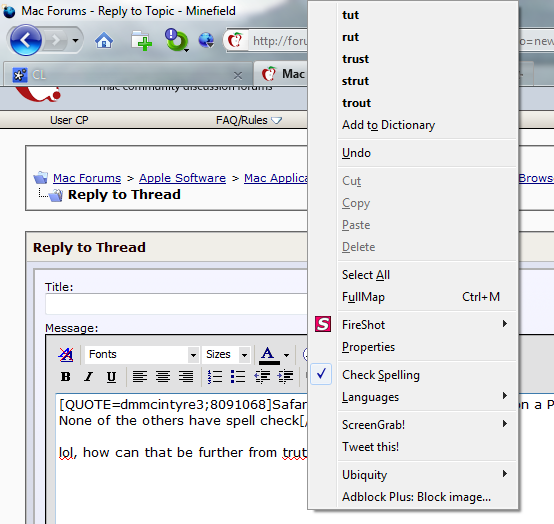Click the Minefield globe window icon
The width and height of the screenshot is (554, 524).
coord(9,11)
